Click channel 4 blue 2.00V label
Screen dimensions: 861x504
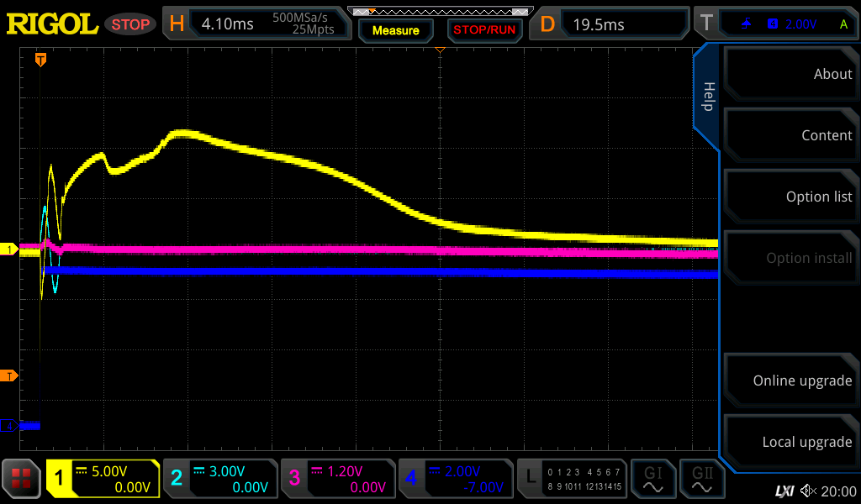455,479
